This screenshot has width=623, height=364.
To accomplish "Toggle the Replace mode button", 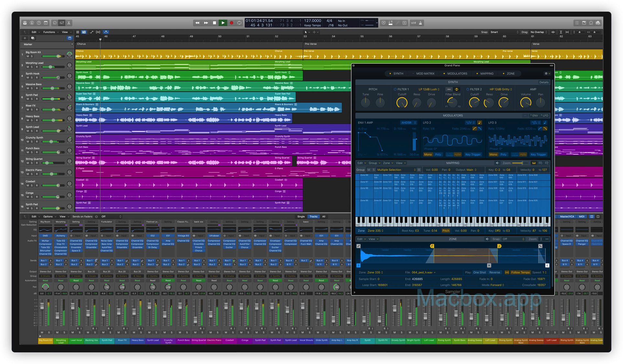I will pyautogui.click(x=383, y=23).
